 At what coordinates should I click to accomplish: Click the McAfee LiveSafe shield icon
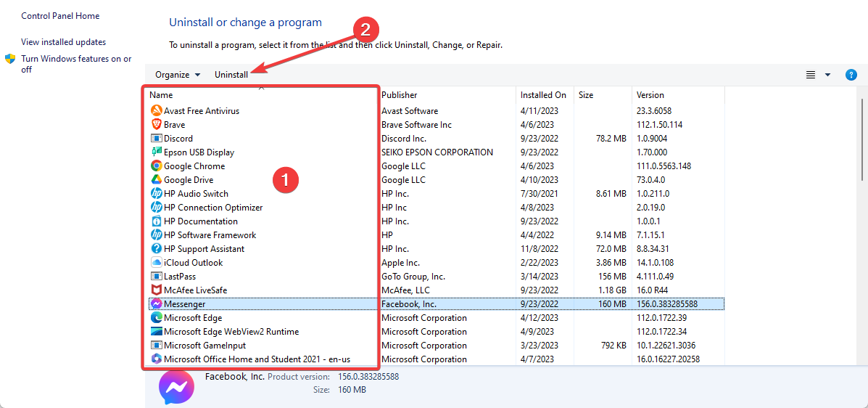tap(156, 290)
